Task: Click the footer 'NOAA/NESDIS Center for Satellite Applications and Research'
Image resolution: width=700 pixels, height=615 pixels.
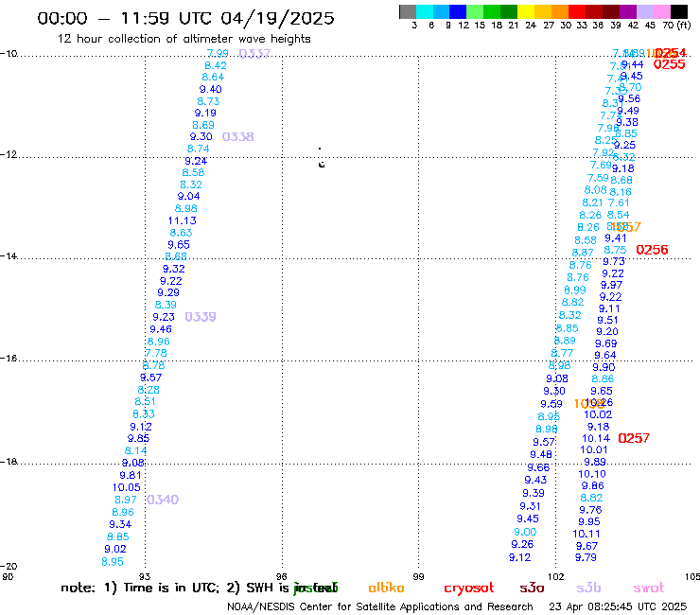Action: [x=380, y=606]
